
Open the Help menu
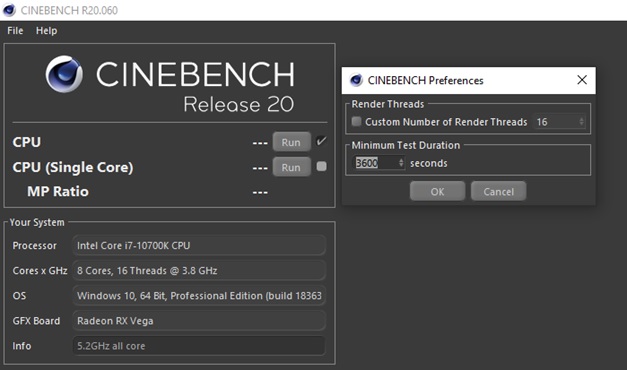pyautogui.click(x=46, y=31)
